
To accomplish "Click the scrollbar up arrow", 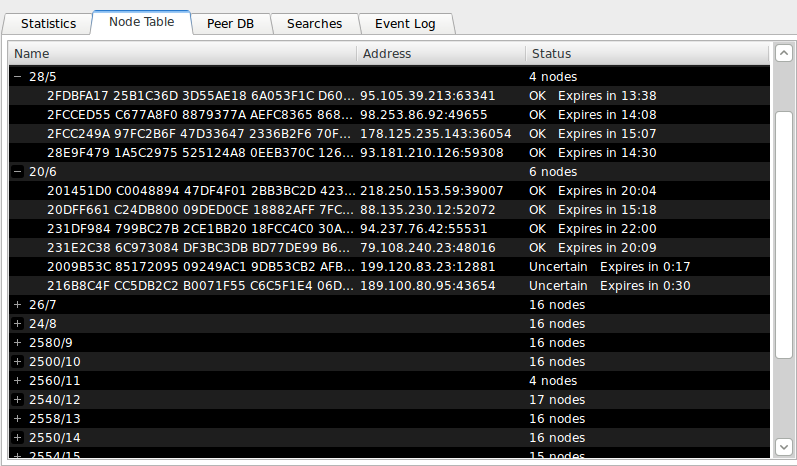I will 784,53.
